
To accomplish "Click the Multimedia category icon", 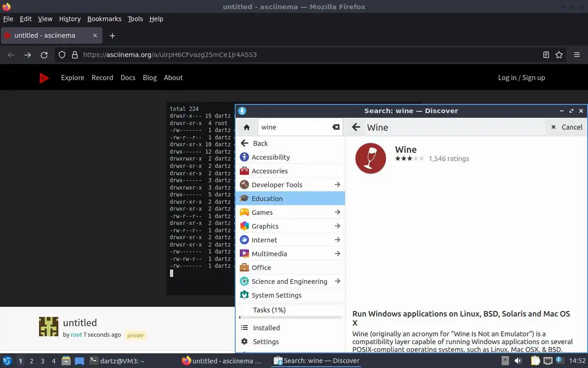I will click(244, 254).
